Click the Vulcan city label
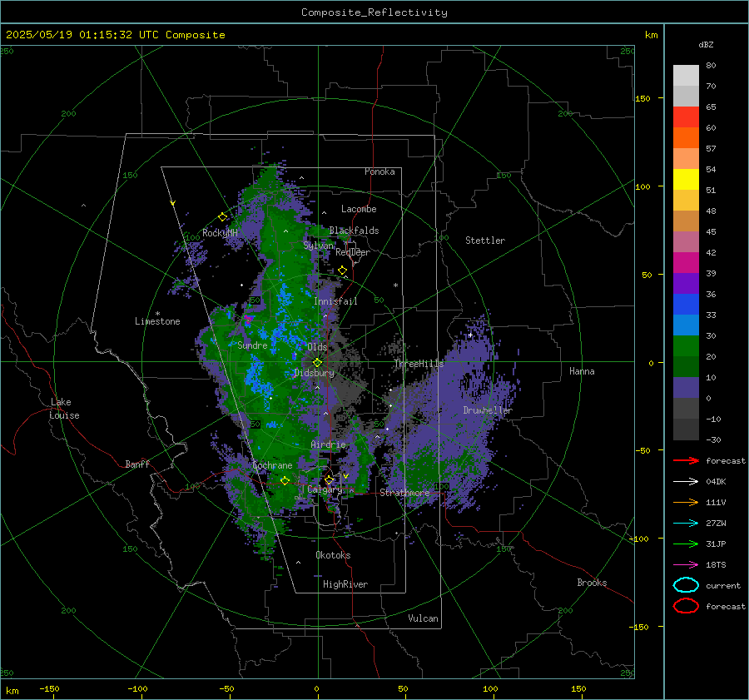Screen dimensions: 749x700 [x=423, y=618]
